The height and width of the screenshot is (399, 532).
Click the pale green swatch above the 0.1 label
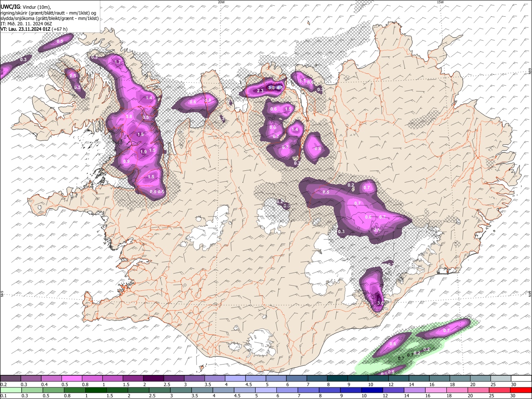(11, 390)
